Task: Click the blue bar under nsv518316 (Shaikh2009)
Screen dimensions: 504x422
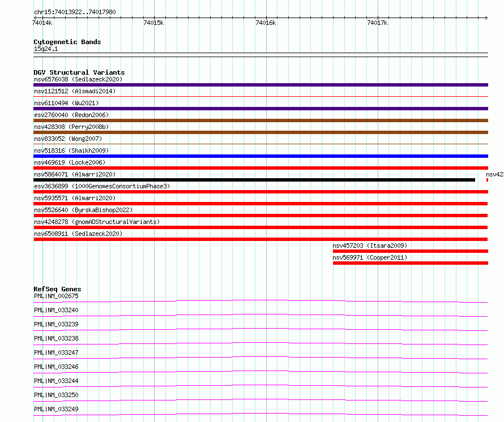Action: [x=260, y=156]
